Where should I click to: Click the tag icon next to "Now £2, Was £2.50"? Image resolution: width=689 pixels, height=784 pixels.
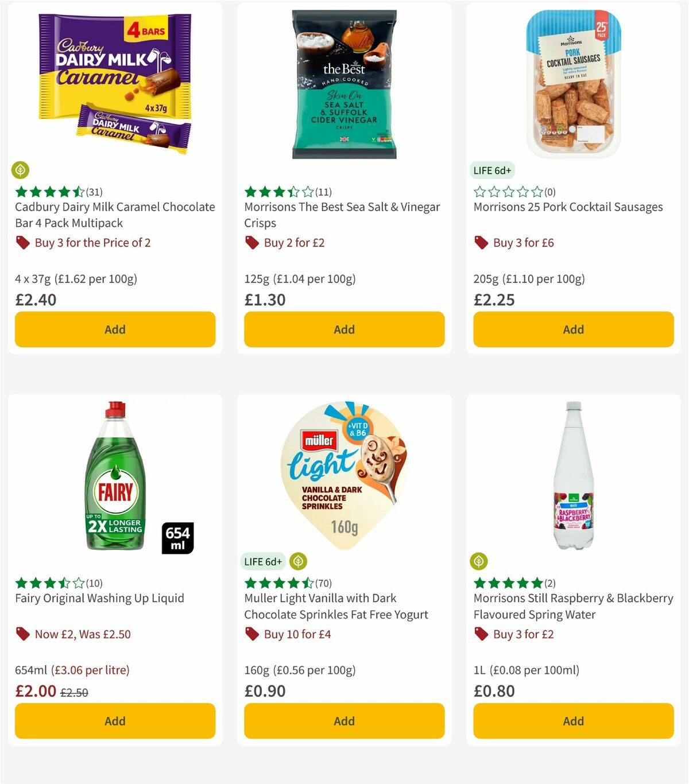click(22, 634)
